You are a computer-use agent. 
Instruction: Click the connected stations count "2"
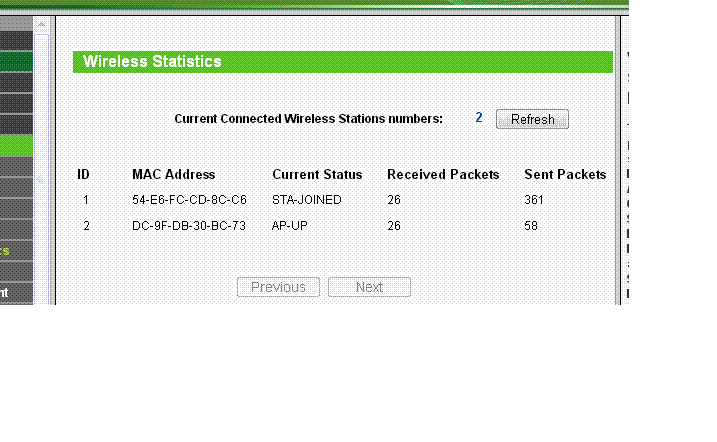479,118
